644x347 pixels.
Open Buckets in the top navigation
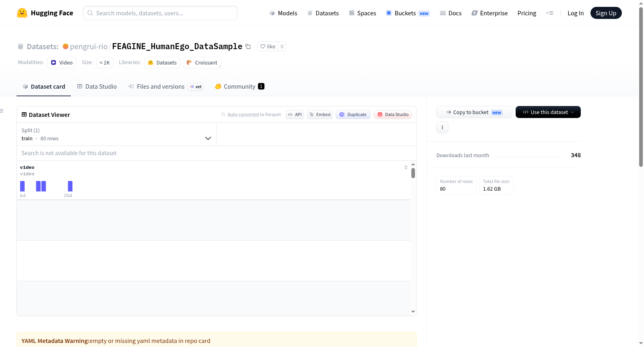tap(408, 13)
